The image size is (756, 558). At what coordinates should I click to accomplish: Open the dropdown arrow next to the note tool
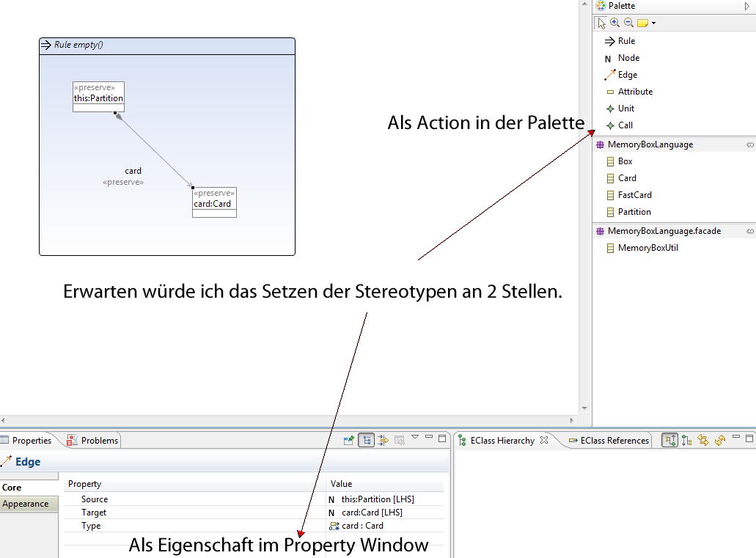[653, 23]
